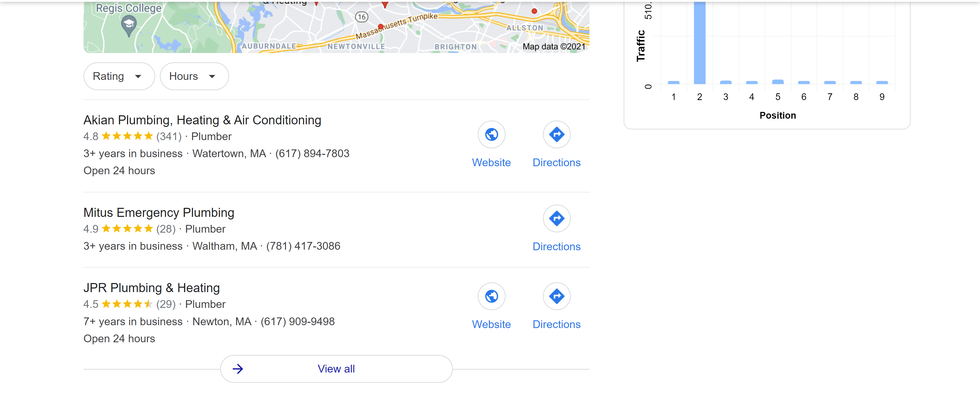The image size is (980, 418).
Task: Open JPR Plumbing & Heating listing
Action: (x=151, y=287)
